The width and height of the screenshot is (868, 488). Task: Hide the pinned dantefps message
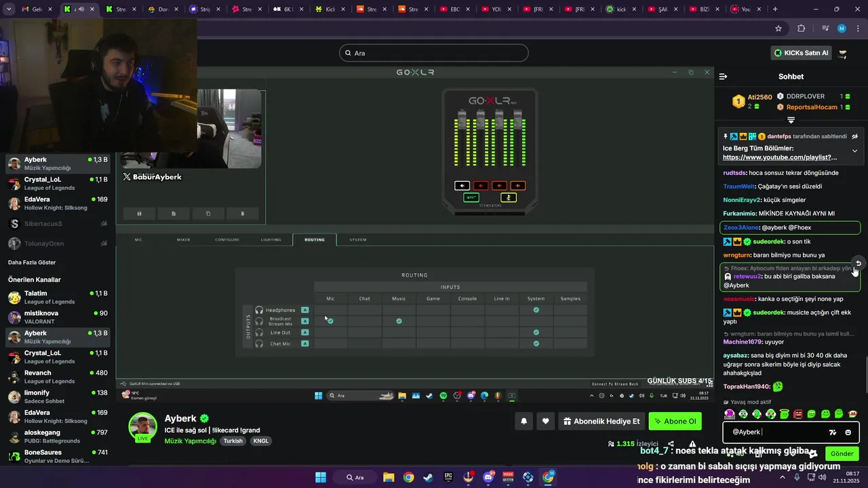coord(855,136)
